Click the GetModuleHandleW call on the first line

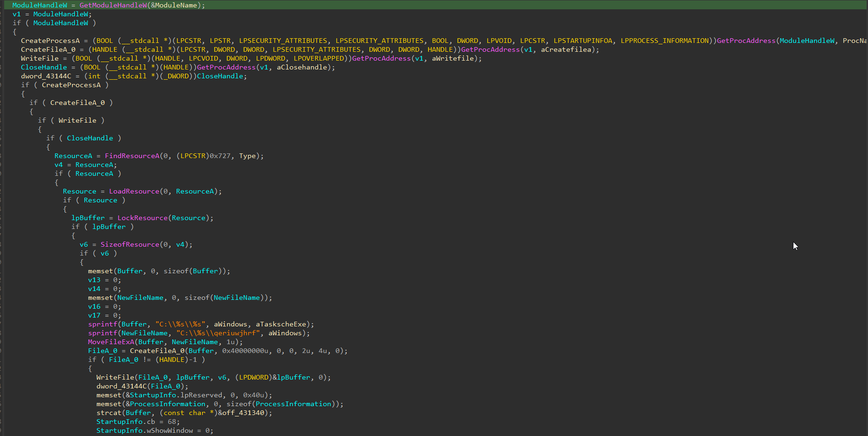(x=113, y=5)
